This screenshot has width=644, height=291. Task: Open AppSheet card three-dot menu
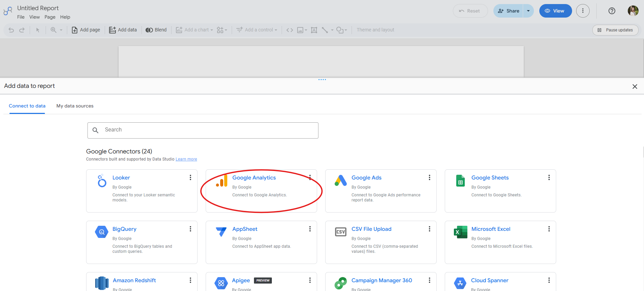pyautogui.click(x=310, y=229)
